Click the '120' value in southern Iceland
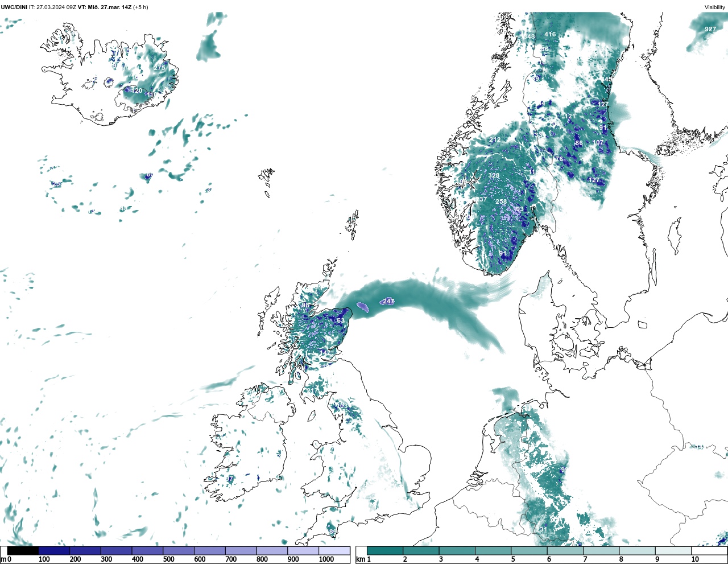Image resolution: width=728 pixels, height=564 pixels. click(137, 90)
